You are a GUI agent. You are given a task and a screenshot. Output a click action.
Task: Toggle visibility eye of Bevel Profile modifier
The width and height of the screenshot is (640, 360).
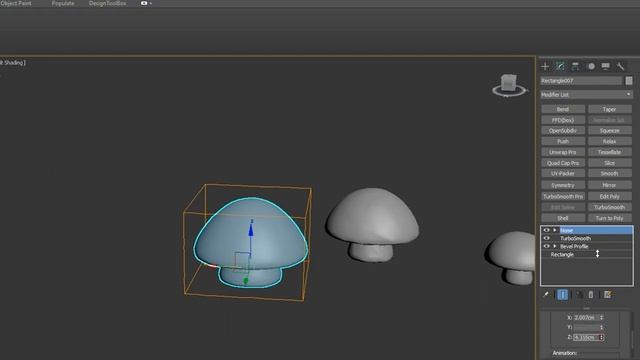(546, 247)
